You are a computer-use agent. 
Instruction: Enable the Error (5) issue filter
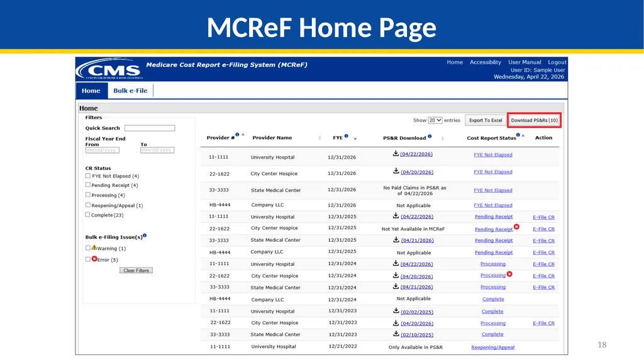tap(87, 259)
